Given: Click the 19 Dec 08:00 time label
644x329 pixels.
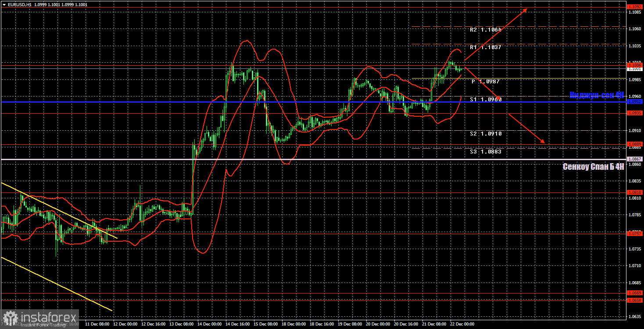Looking at the screenshot, I should (350, 324).
